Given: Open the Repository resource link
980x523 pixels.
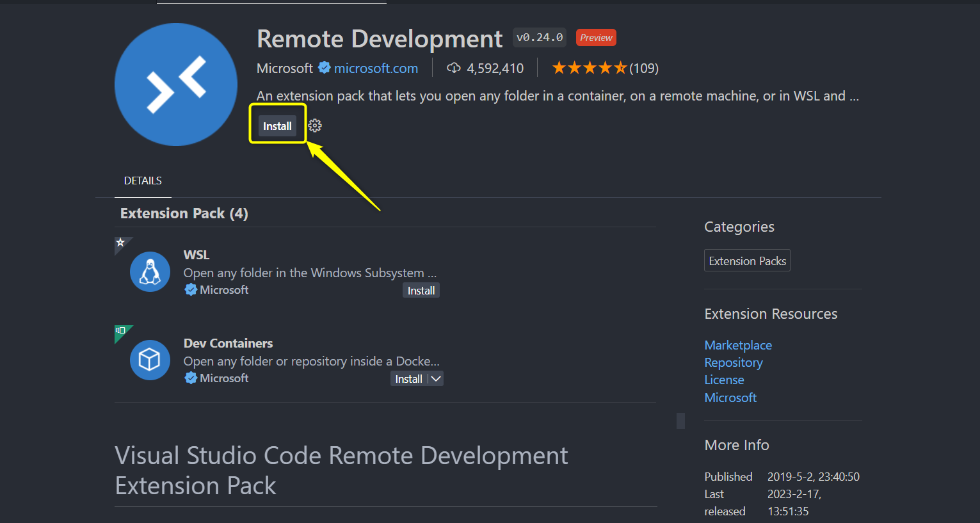Looking at the screenshot, I should tap(734, 362).
